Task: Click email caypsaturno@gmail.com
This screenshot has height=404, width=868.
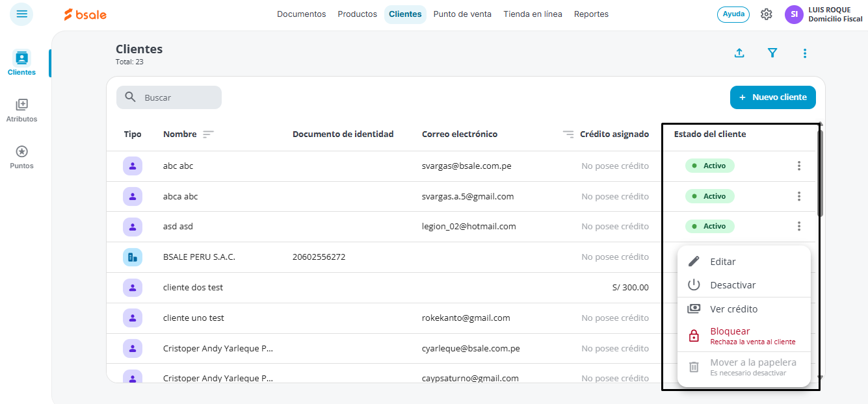Action: coord(470,379)
